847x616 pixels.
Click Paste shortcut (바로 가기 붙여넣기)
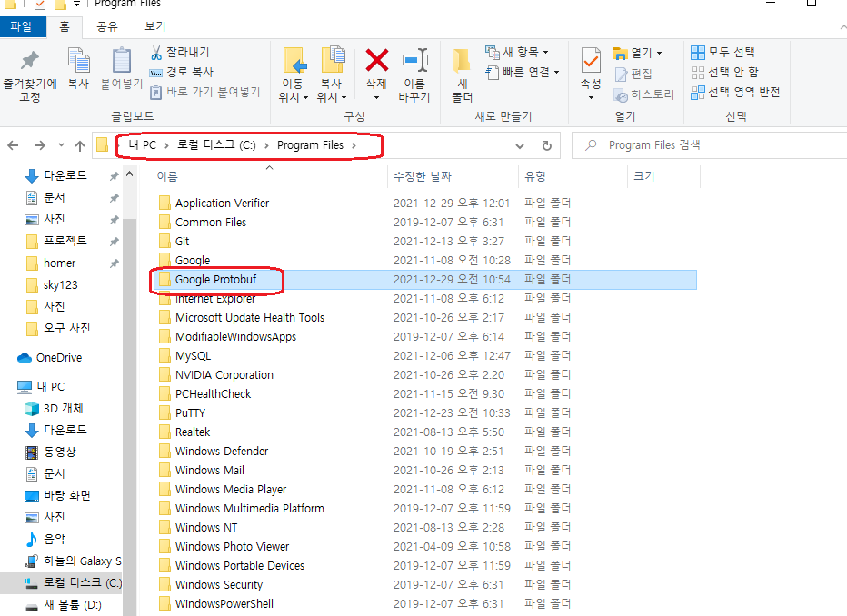(x=204, y=92)
